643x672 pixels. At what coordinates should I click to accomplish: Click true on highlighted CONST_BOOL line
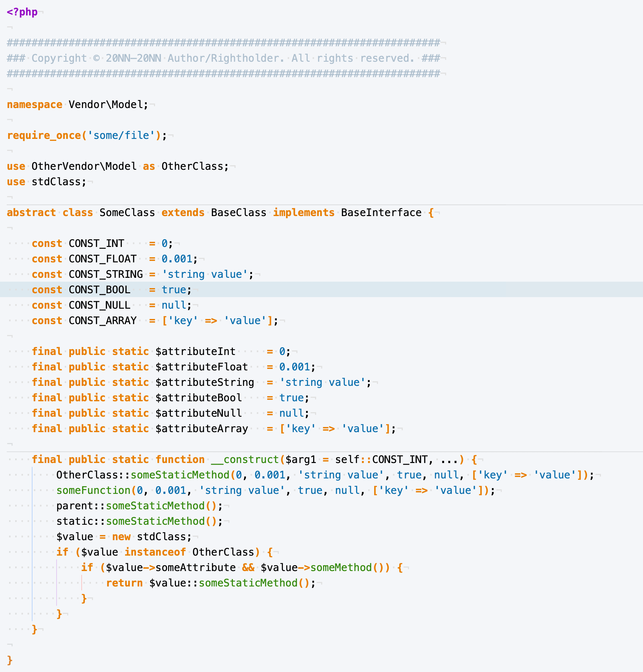pos(174,290)
